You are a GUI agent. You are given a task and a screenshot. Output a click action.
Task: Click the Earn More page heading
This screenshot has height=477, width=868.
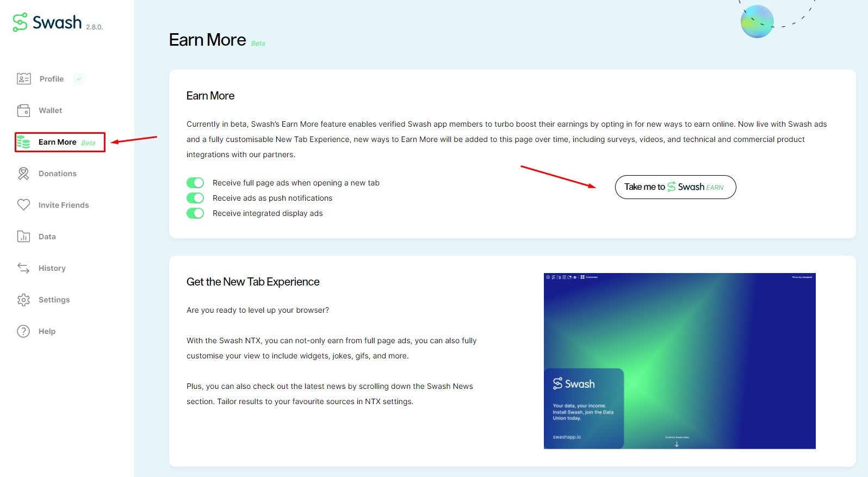(207, 40)
